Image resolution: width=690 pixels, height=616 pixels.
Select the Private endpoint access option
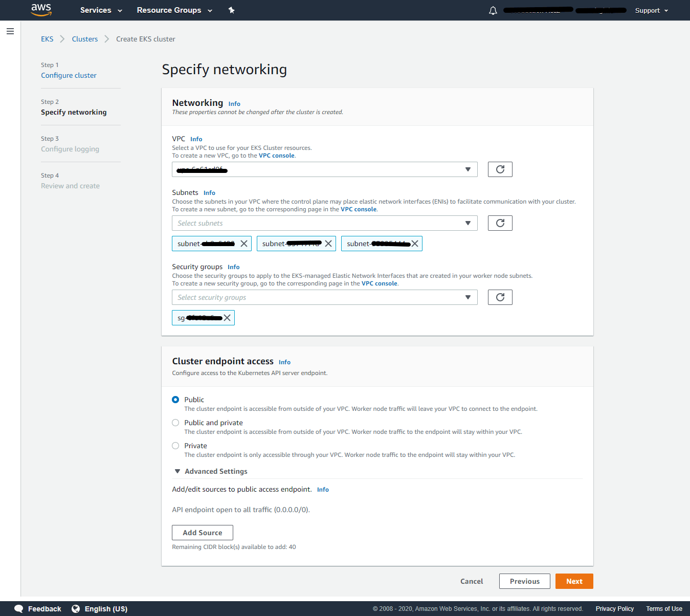pyautogui.click(x=175, y=446)
